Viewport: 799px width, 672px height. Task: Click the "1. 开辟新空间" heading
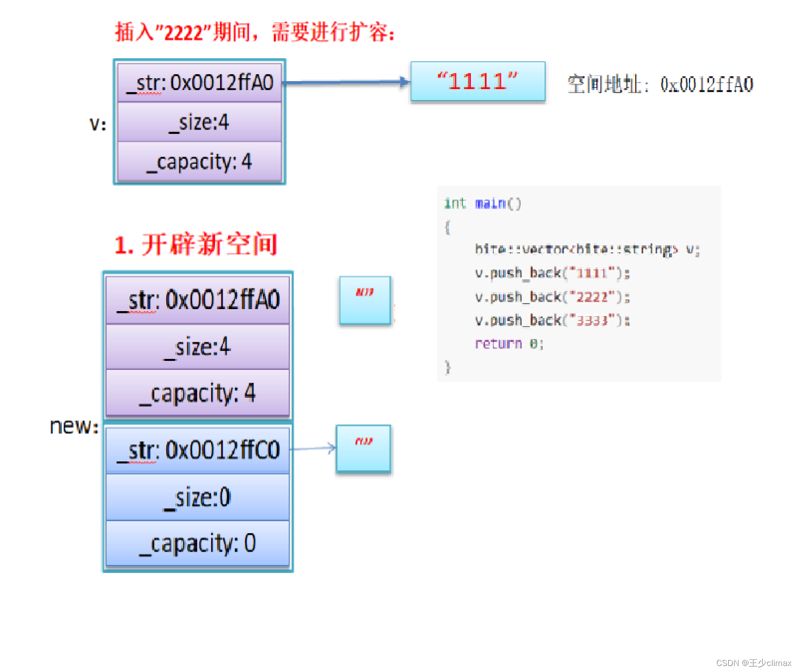coord(196,244)
